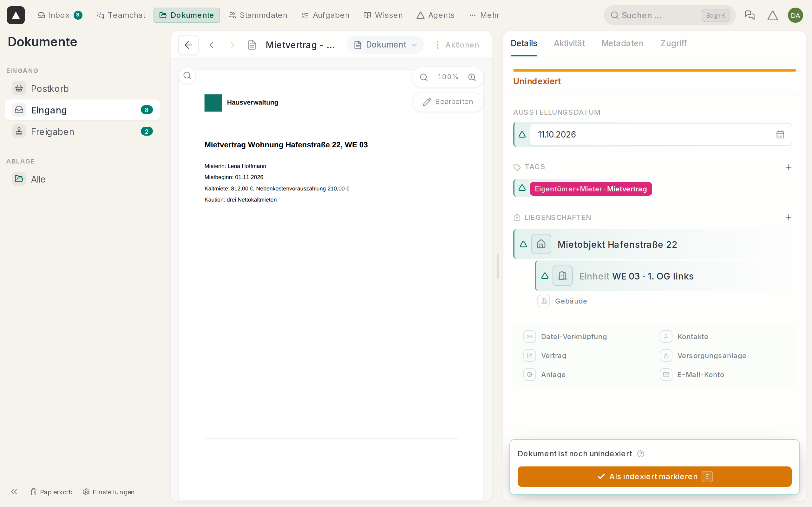Click the Bearbeiten button

448,102
